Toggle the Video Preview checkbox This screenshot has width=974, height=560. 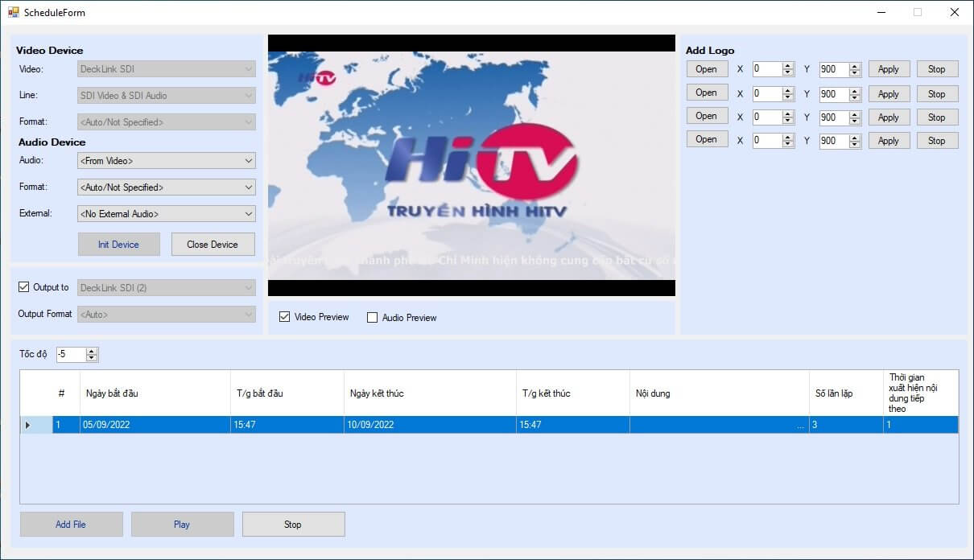[285, 317]
